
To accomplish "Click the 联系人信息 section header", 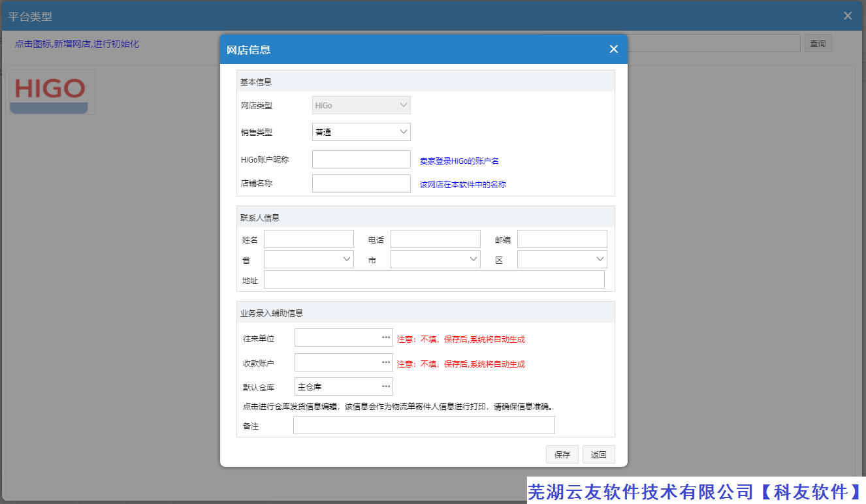I will [x=426, y=217].
